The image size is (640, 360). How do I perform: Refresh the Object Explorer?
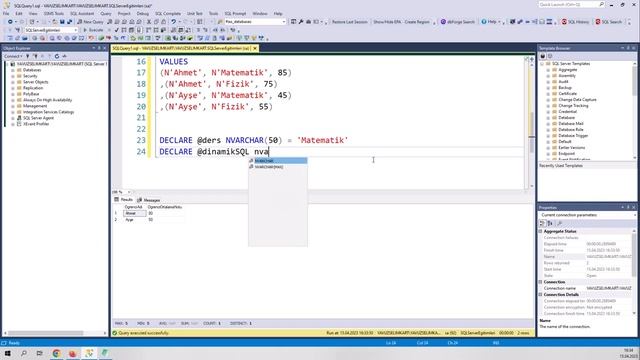pos(57,56)
